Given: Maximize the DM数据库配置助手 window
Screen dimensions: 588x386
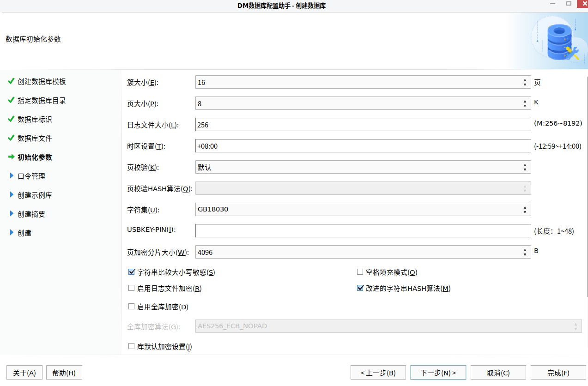Looking at the screenshot, I should click(569, 3).
